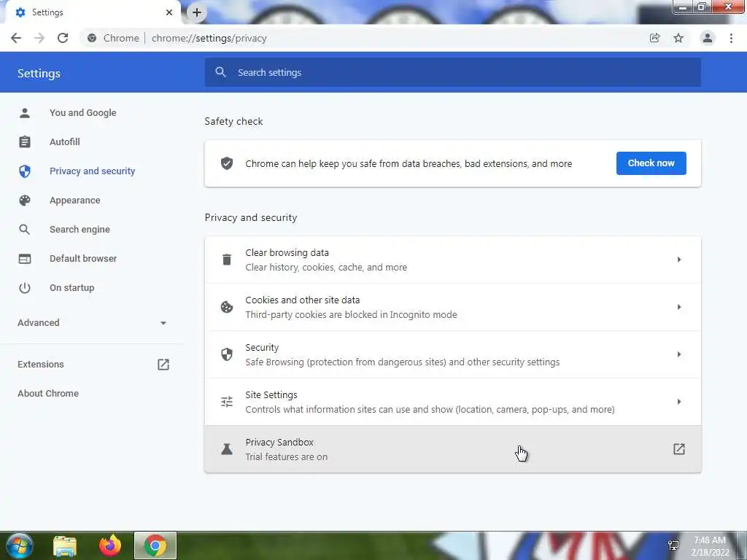Click Site Settings title text
Screen dimensions: 747x560
[x=271, y=394]
